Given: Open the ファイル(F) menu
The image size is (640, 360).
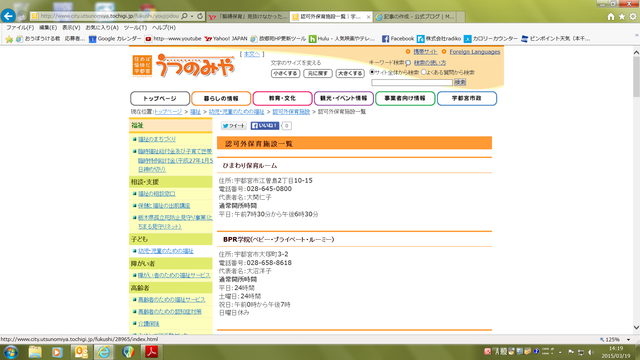Looking at the screenshot, I should 20,27.
